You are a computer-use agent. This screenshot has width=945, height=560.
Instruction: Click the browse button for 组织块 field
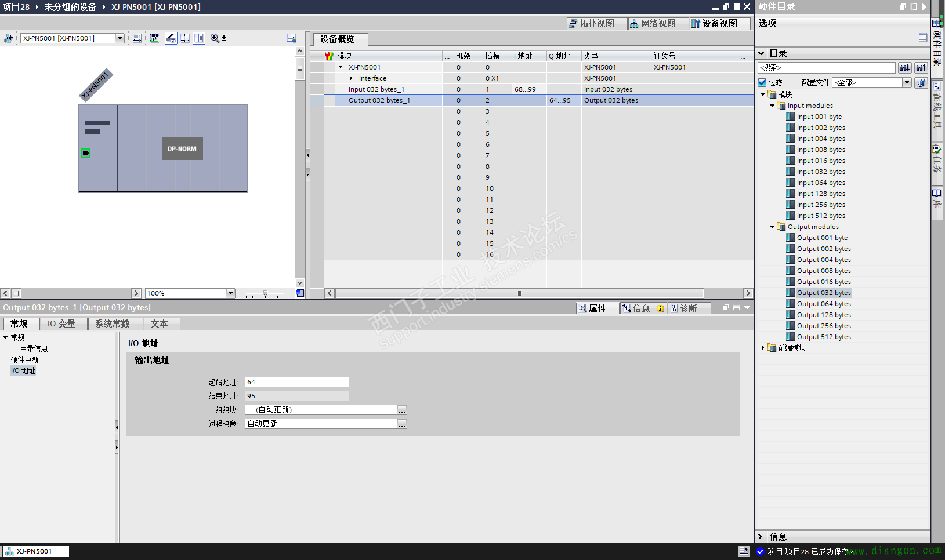(402, 410)
